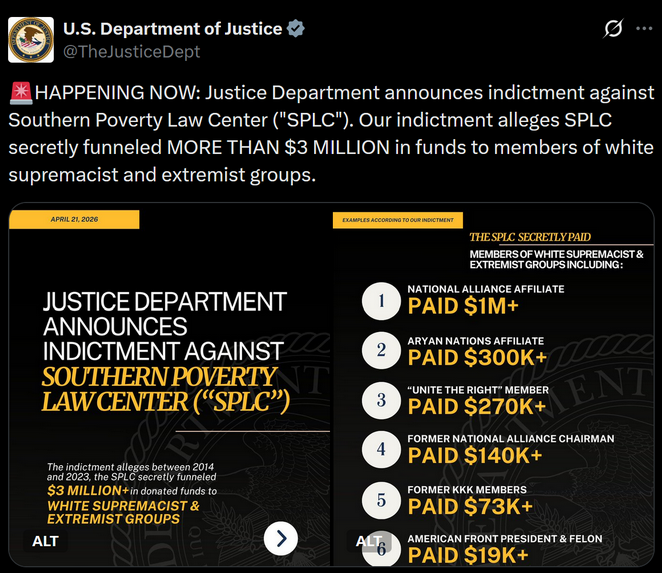This screenshot has width=662, height=573.
Task: Click the next-slide arrow on left image
Action: (281, 539)
